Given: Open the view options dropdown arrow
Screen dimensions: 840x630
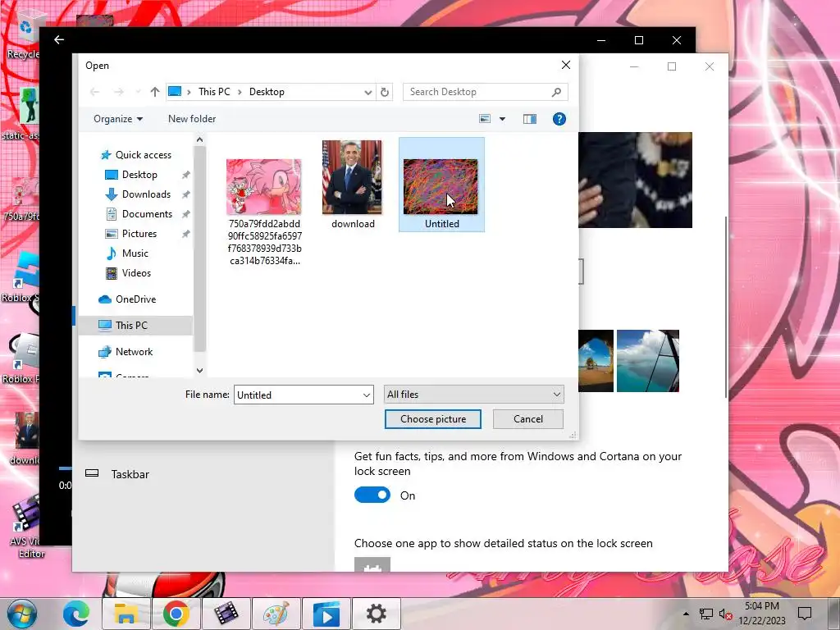Looking at the screenshot, I should coord(502,119).
